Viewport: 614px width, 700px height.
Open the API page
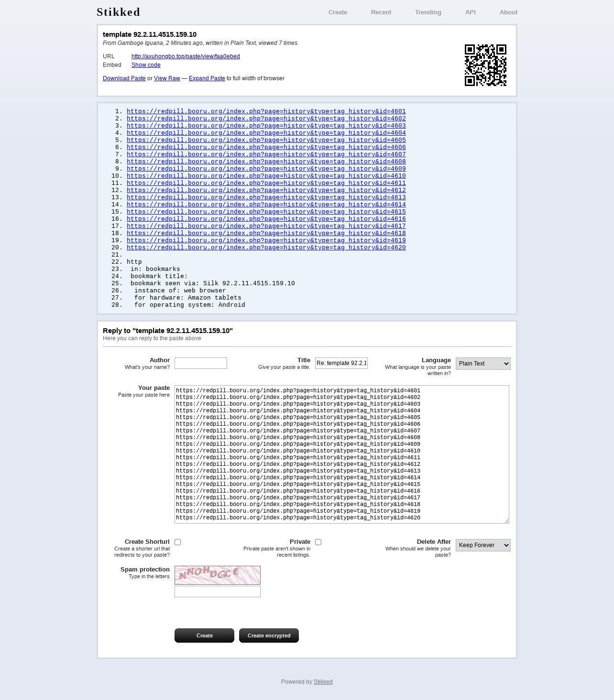(471, 12)
